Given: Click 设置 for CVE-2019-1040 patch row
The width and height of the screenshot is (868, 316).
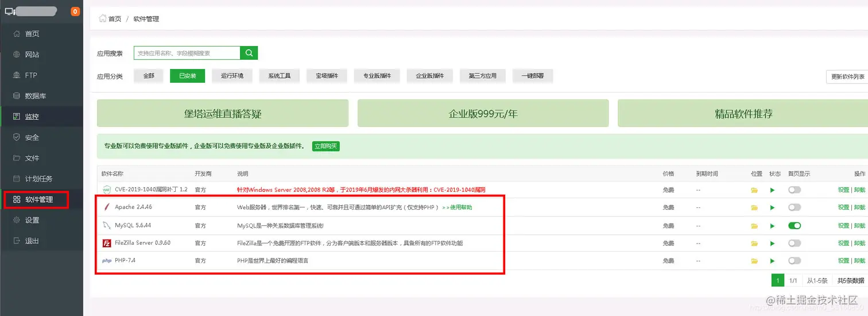Looking at the screenshot, I should pos(843,190).
